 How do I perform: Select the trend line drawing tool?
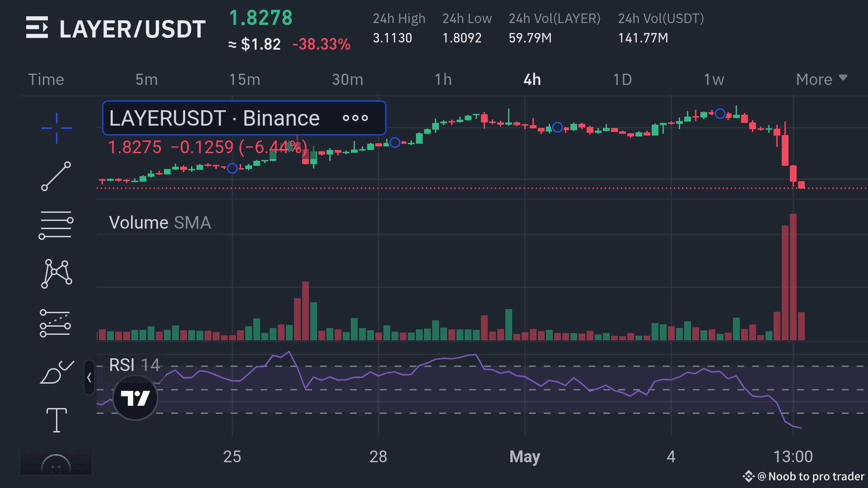point(56,176)
